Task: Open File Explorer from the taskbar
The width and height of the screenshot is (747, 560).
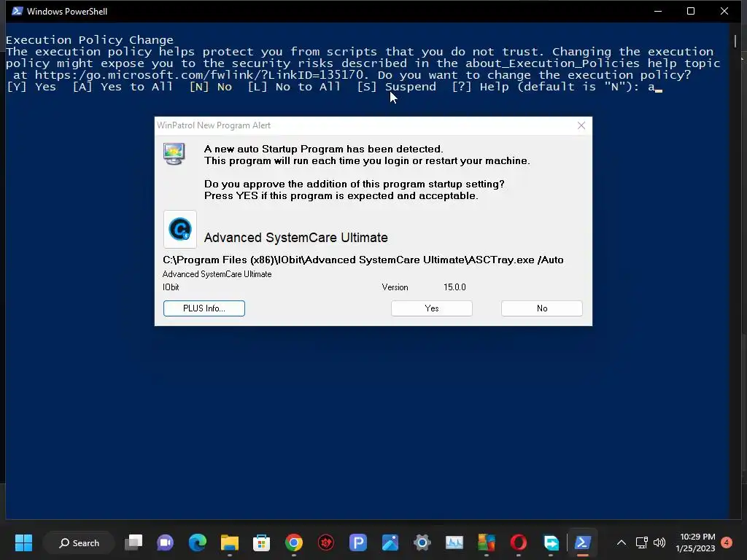Action: 230,542
